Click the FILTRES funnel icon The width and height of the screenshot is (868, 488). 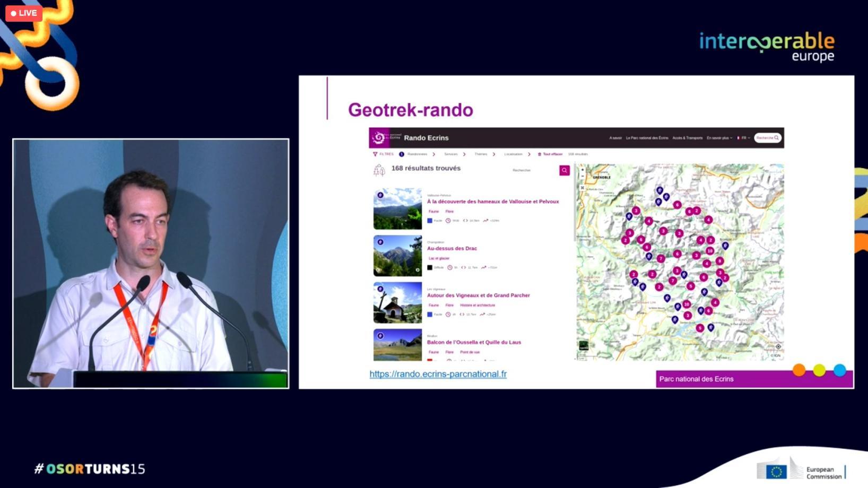pyautogui.click(x=375, y=154)
